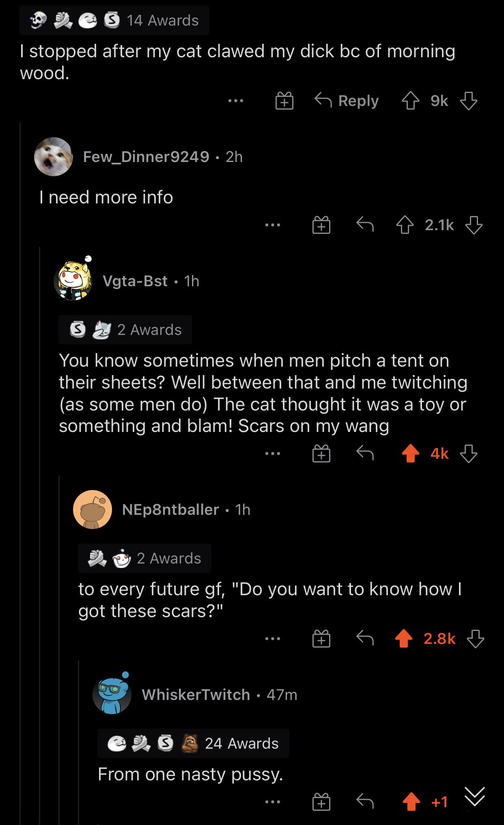The image size is (504, 825).
Task: Upvote the "I need more info" comment
Action: pyautogui.click(x=405, y=225)
